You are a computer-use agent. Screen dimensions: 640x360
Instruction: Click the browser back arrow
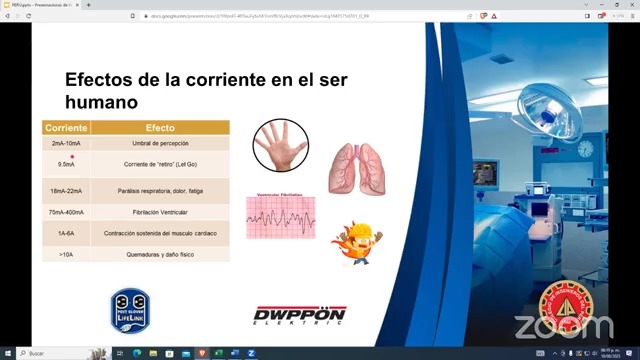point(7,16)
